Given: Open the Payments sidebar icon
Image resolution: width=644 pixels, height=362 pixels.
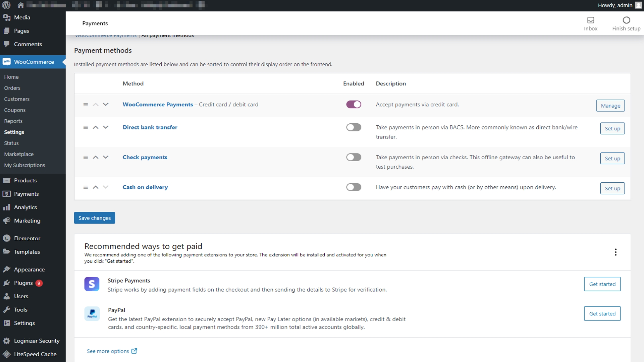Looking at the screenshot, I should coord(7,194).
